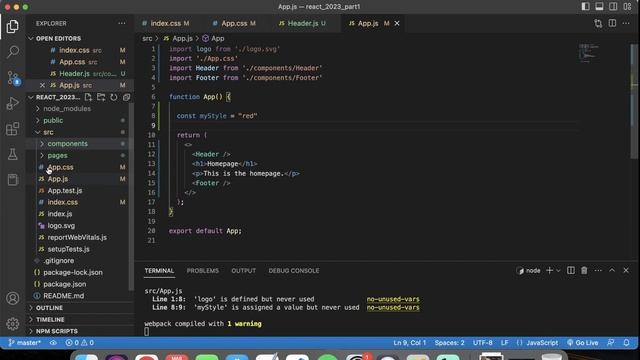Viewport: 640px width, 360px height.
Task: Refresh the explorer file tree
Action: [113, 97]
